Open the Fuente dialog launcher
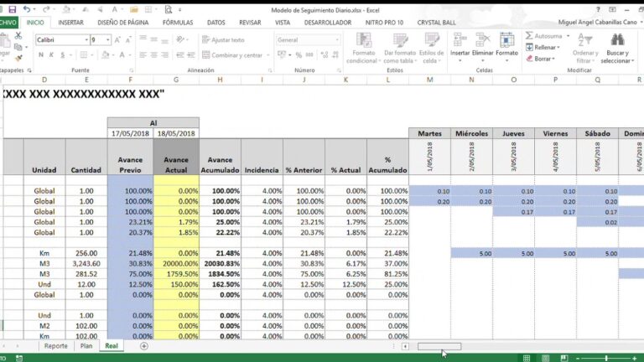Viewport: 644px width, 362px height. 132,70
